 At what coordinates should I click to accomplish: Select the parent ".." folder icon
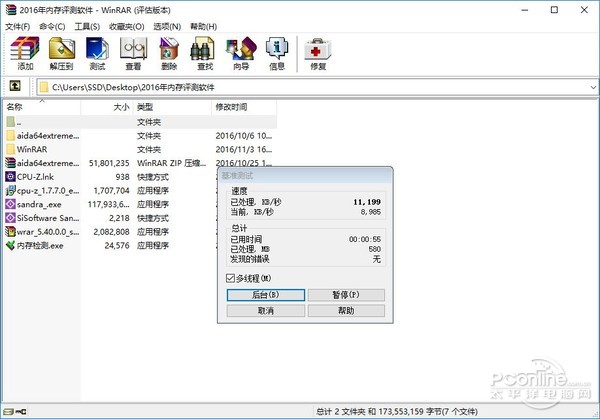coord(11,122)
